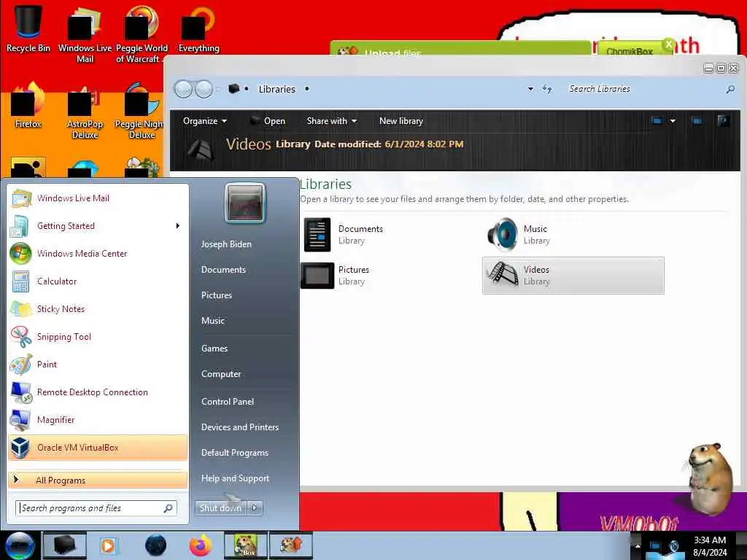Open Default Programs

click(235, 453)
